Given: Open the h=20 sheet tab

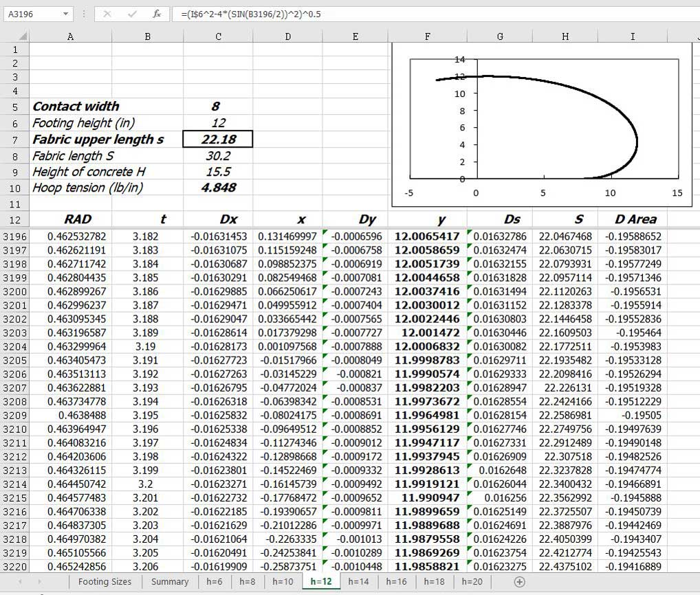Looking at the screenshot, I should pos(472,582).
